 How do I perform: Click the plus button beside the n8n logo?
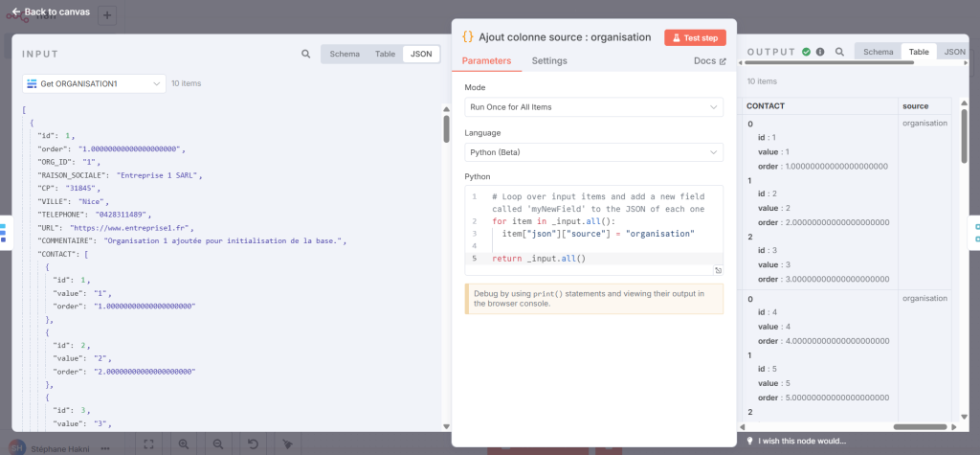[107, 15]
